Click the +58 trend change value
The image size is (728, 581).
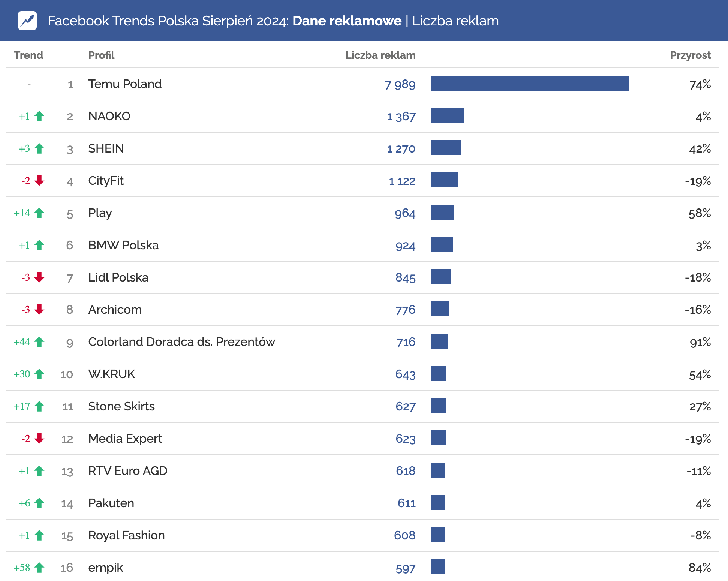pyautogui.click(x=22, y=568)
